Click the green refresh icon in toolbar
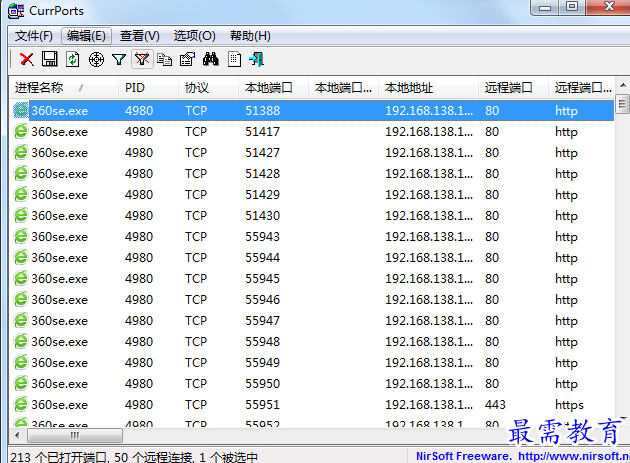Image resolution: width=630 pixels, height=463 pixels. 73,59
